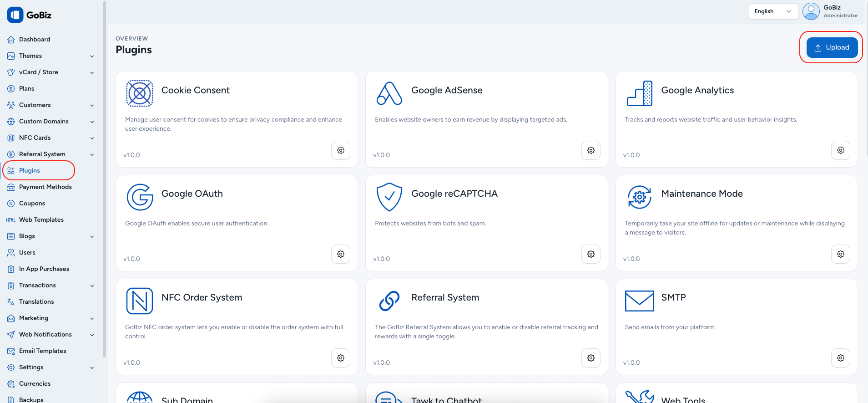Click the GoBiz logo in sidebar
Image resolution: width=868 pixels, height=403 pixels.
(30, 15)
